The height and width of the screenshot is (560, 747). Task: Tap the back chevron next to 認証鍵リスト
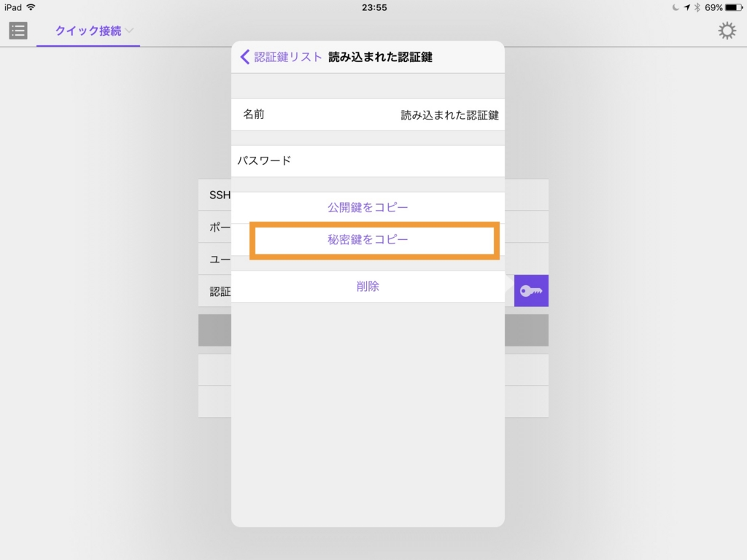point(245,56)
